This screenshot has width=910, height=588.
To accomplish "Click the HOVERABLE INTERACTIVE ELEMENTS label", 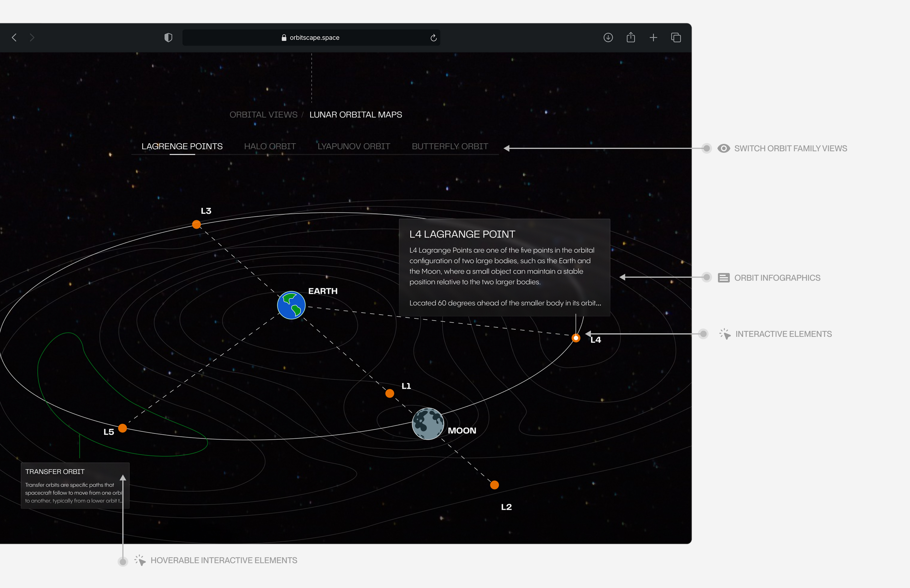I will click(x=224, y=560).
